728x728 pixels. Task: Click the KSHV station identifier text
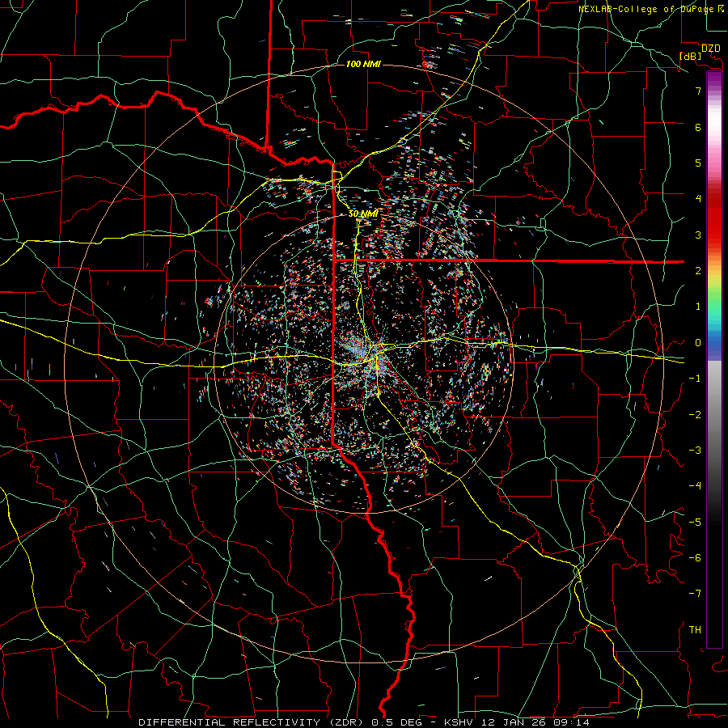460,722
